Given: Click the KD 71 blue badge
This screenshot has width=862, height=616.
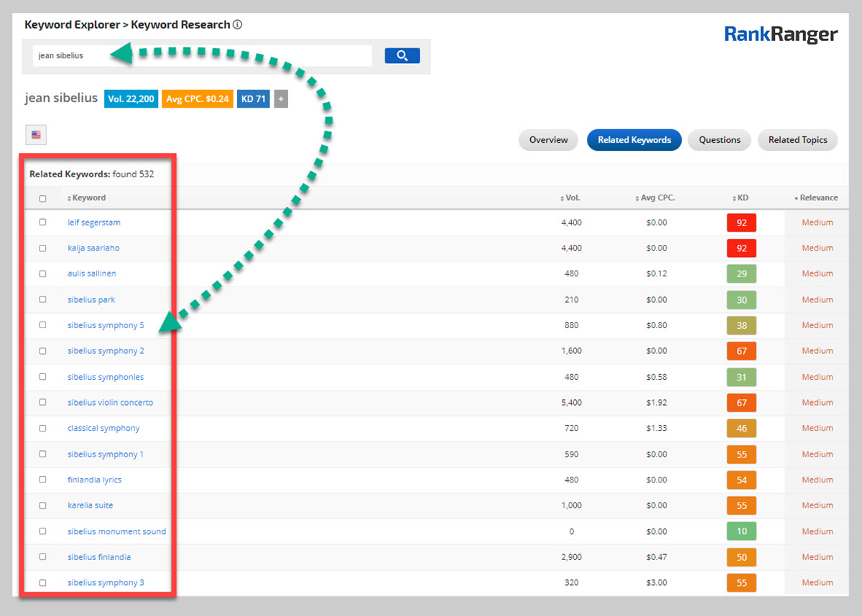Looking at the screenshot, I should pyautogui.click(x=253, y=99).
